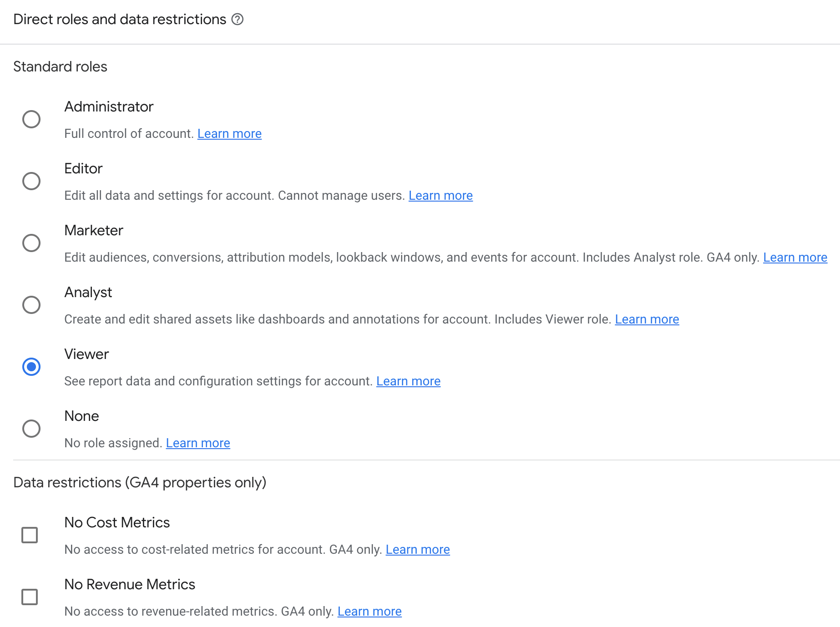Enable the No Revenue Metrics restriction
Image resolution: width=840 pixels, height=627 pixels.
[x=30, y=597]
